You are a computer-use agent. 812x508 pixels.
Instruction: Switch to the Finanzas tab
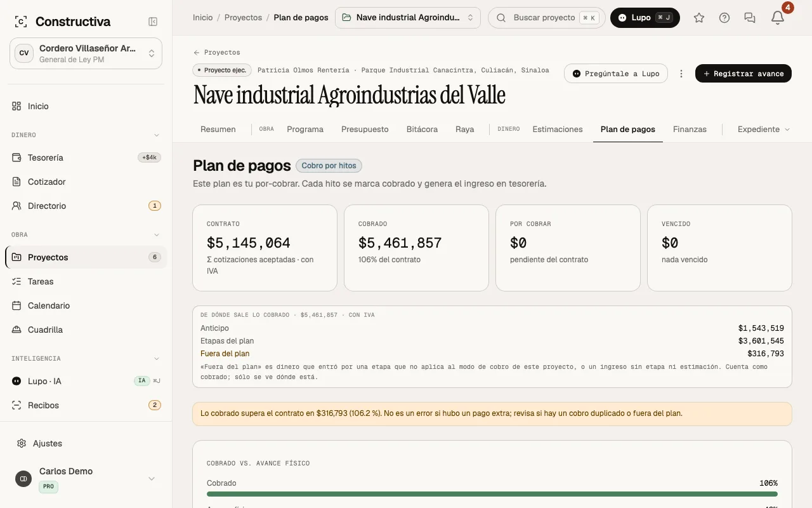click(690, 129)
